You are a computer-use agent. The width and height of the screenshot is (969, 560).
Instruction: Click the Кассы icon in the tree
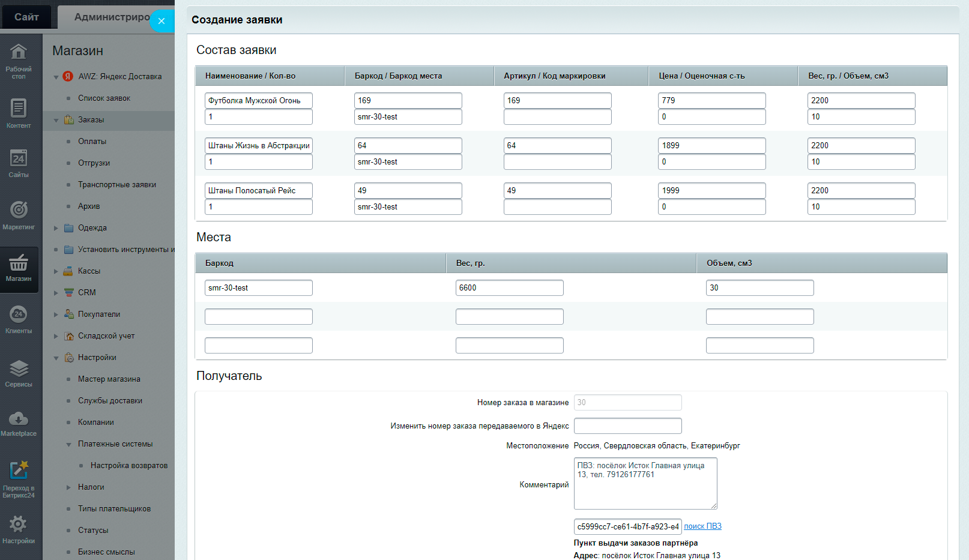click(69, 271)
